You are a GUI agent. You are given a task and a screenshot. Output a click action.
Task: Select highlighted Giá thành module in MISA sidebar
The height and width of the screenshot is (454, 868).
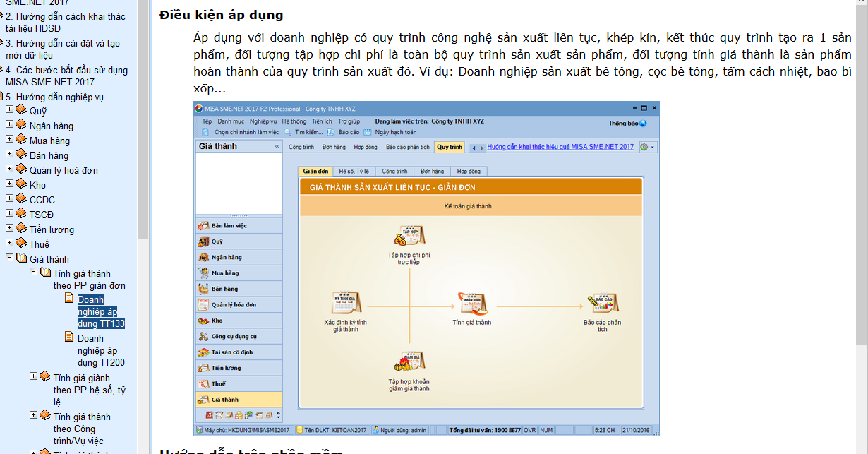[239, 400]
